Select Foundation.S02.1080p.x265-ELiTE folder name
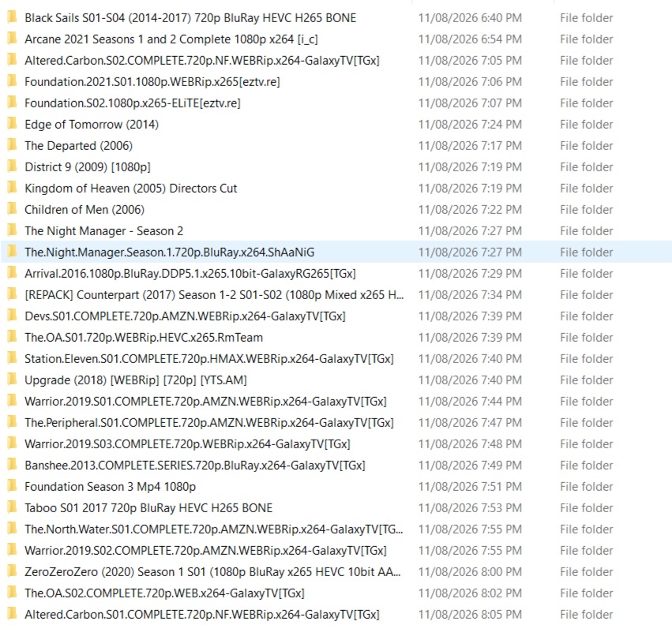Viewport: 672px width, 625px height. click(x=133, y=103)
